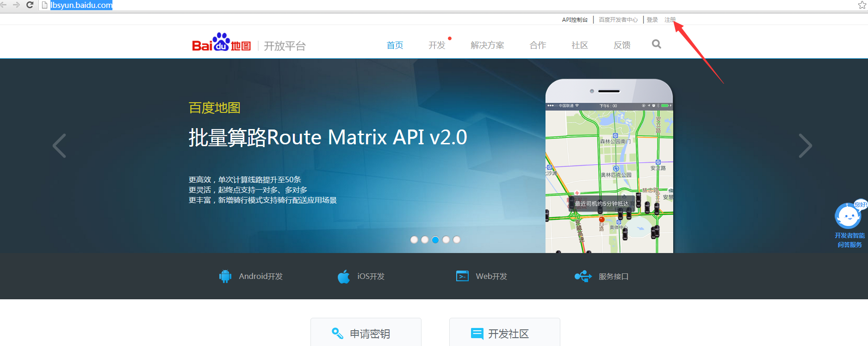Select the lbsyun.baidu.com address bar
868x346 pixels.
point(81,5)
